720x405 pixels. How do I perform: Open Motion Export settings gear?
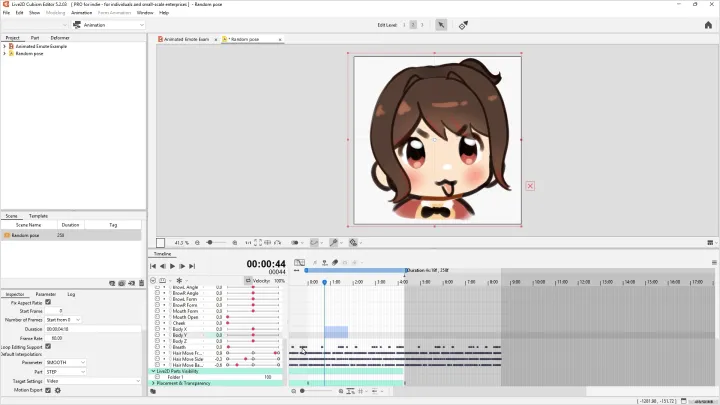point(57,390)
